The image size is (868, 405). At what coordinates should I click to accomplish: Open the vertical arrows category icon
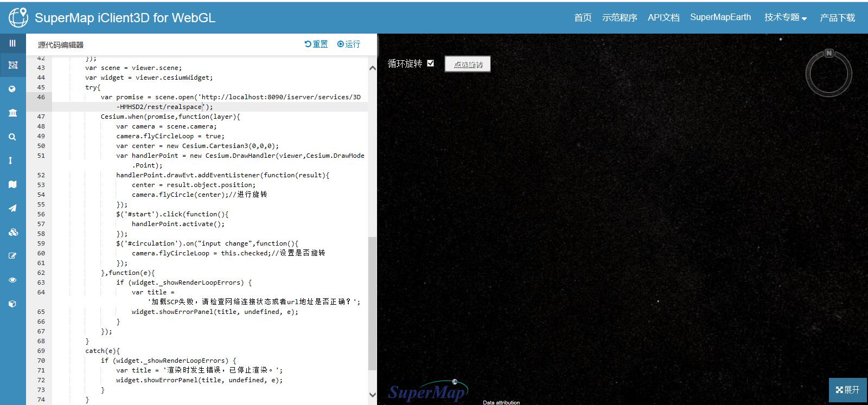(x=11, y=160)
